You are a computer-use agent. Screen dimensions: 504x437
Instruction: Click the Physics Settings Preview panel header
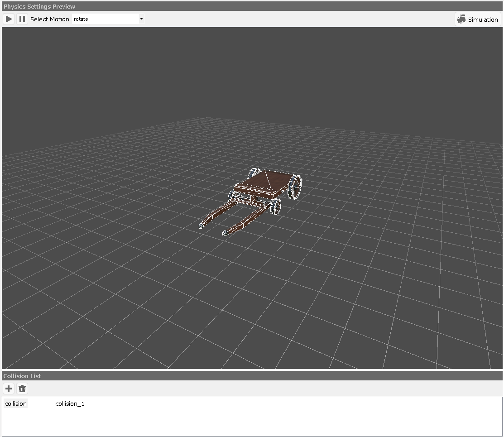pyautogui.click(x=40, y=6)
